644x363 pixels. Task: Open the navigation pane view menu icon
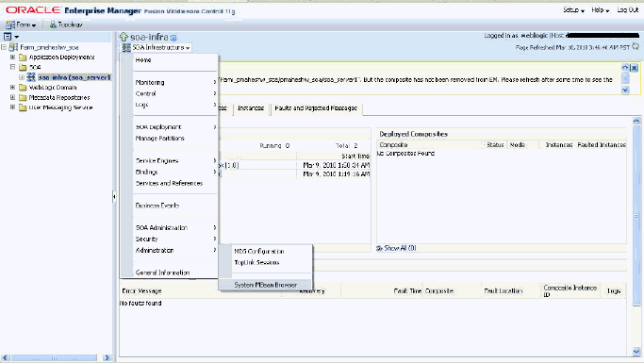tap(10, 37)
